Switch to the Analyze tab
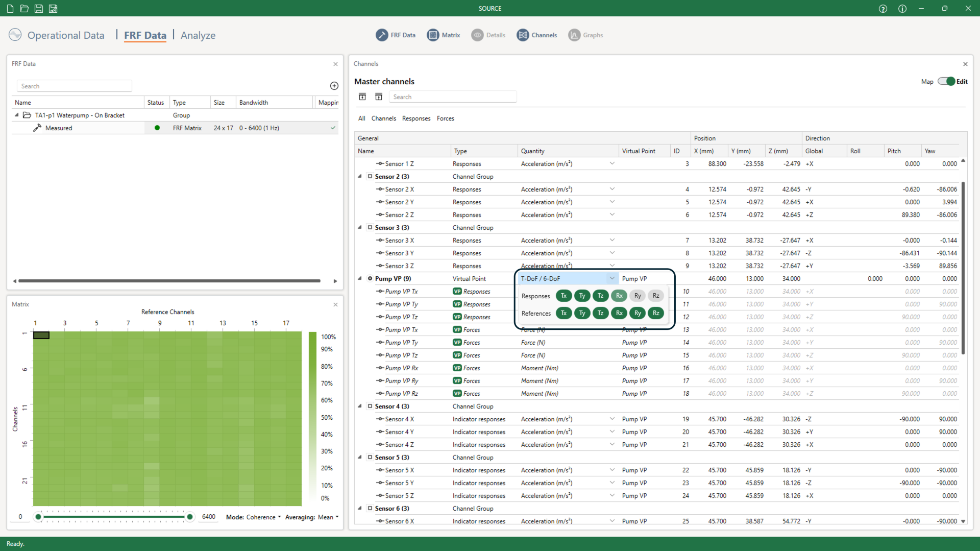Screen dimensions: 980x551 (198, 35)
